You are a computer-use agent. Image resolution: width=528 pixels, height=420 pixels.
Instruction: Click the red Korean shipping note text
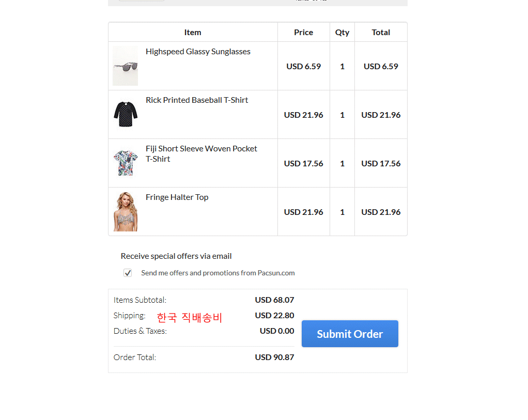(x=189, y=317)
